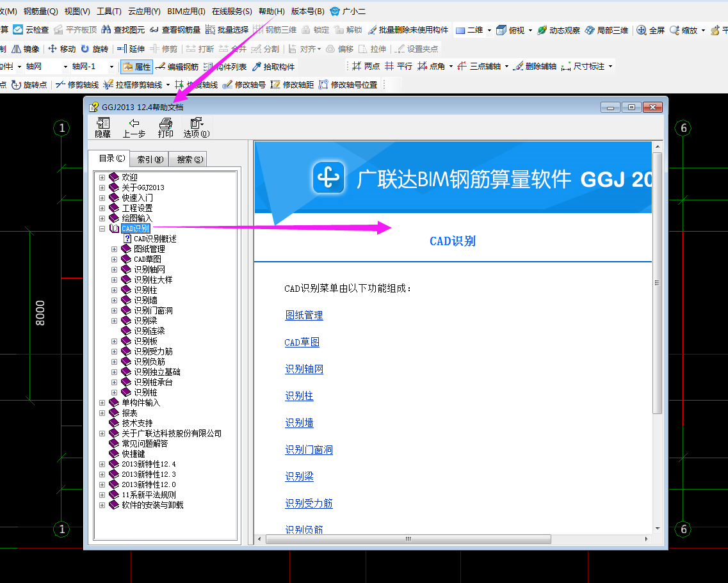Go back with 上一步 in the help window
This screenshot has height=583, width=728.
coord(134,127)
